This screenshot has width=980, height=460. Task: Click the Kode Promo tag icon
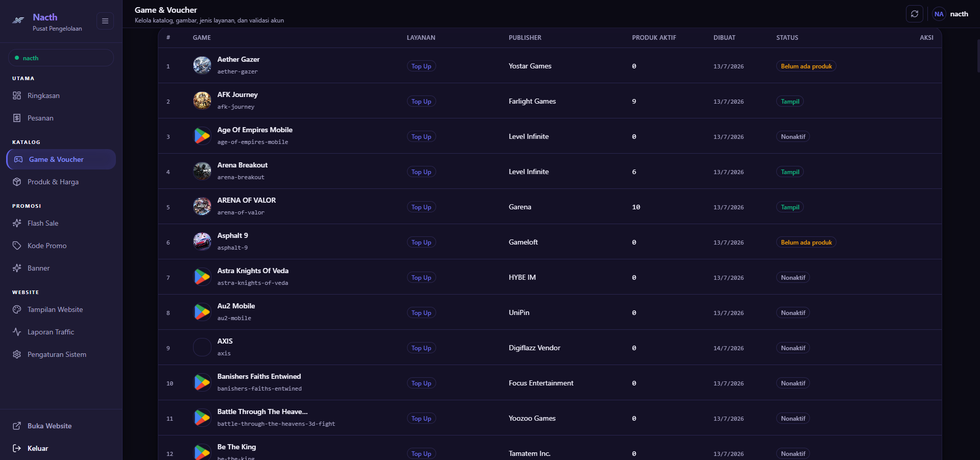point(17,246)
